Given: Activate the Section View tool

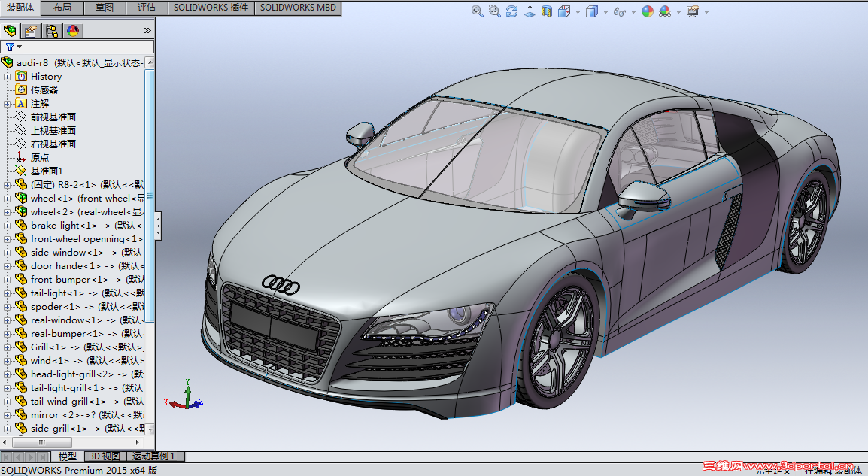Looking at the screenshot, I should pos(547,11).
